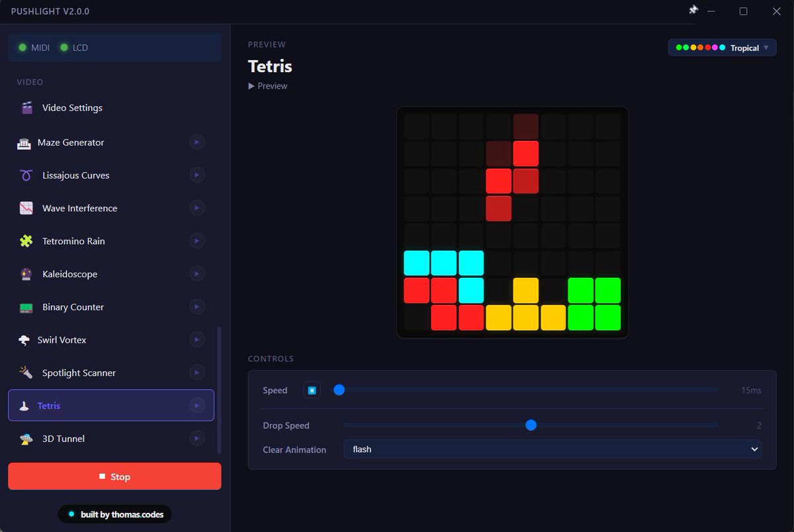
Task: Click the Spotlight Scanner flashlight icon
Action: 26,373
